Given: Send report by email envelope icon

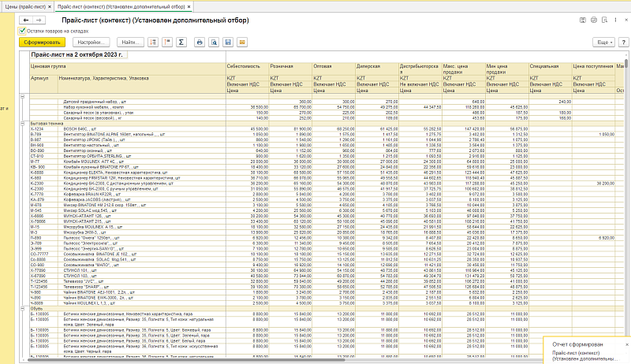Looking at the screenshot, I should pyautogui.click(x=242, y=41).
